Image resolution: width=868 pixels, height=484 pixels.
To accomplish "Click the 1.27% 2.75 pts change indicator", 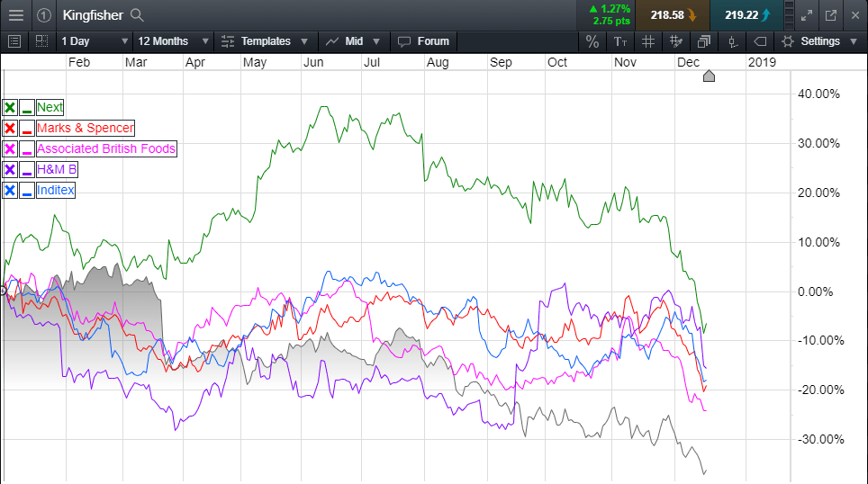I will click(x=610, y=15).
